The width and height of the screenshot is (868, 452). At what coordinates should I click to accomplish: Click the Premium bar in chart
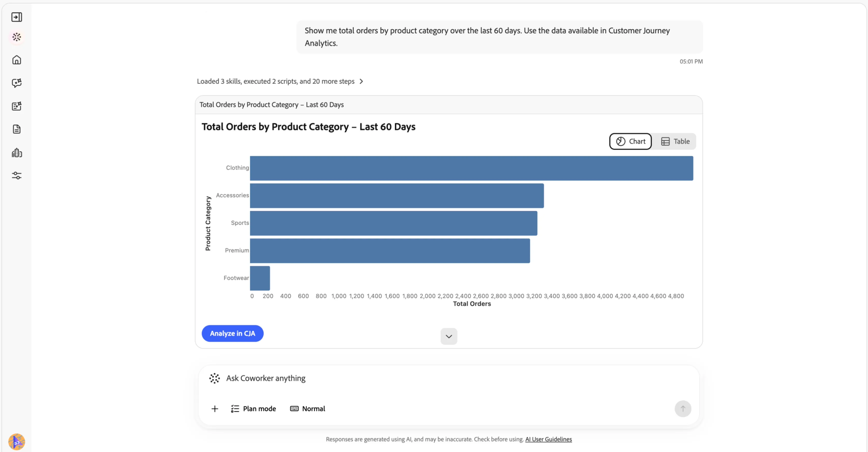390,251
